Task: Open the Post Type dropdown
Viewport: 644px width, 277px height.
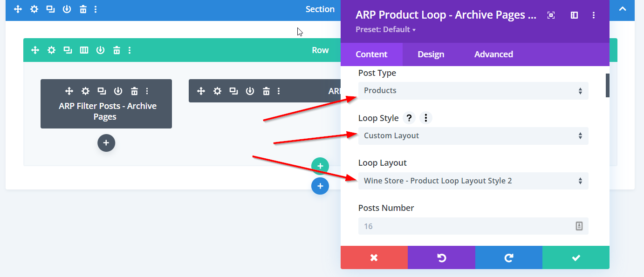Action: (x=473, y=91)
